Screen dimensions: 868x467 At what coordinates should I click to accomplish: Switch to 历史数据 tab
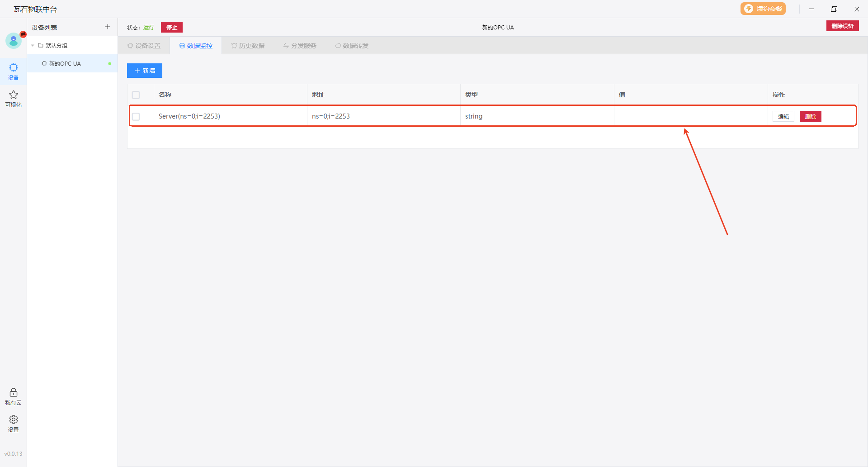[248, 46]
